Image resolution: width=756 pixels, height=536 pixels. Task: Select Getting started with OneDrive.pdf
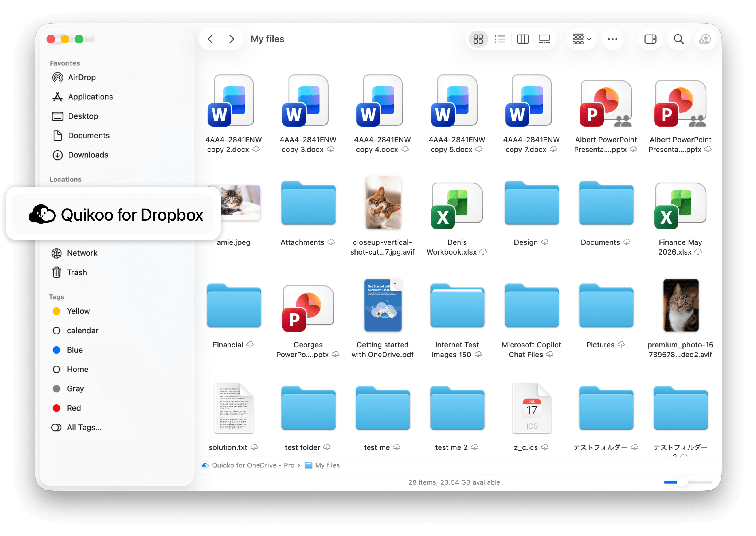click(383, 306)
